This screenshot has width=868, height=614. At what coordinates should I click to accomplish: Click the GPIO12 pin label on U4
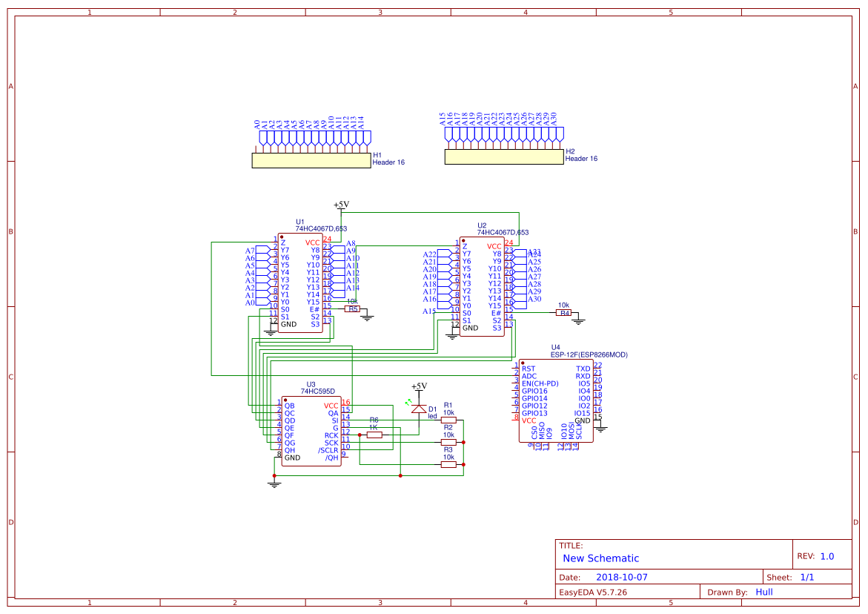coord(534,406)
